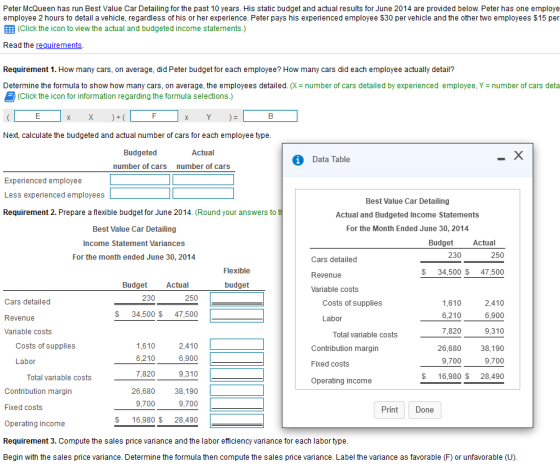The height and width of the screenshot is (466, 560).
Task: Select flexible budget Operating income field
Action: tap(237, 421)
